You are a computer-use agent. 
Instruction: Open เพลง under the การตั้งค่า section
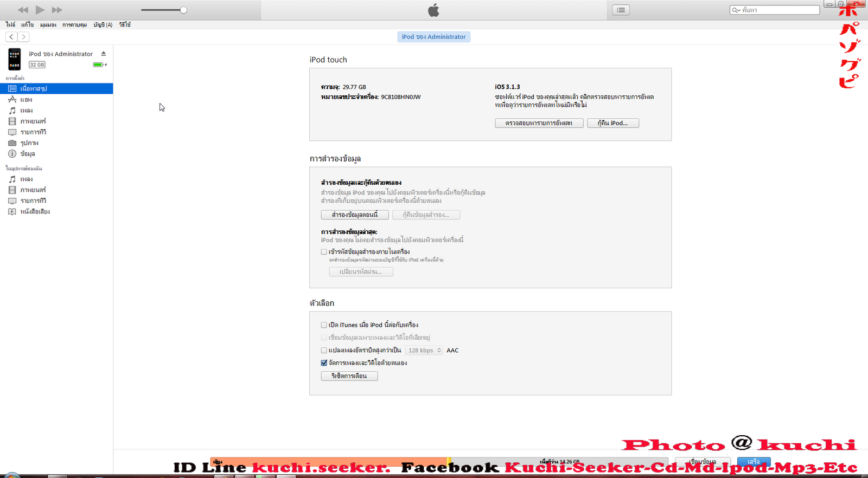point(56,111)
